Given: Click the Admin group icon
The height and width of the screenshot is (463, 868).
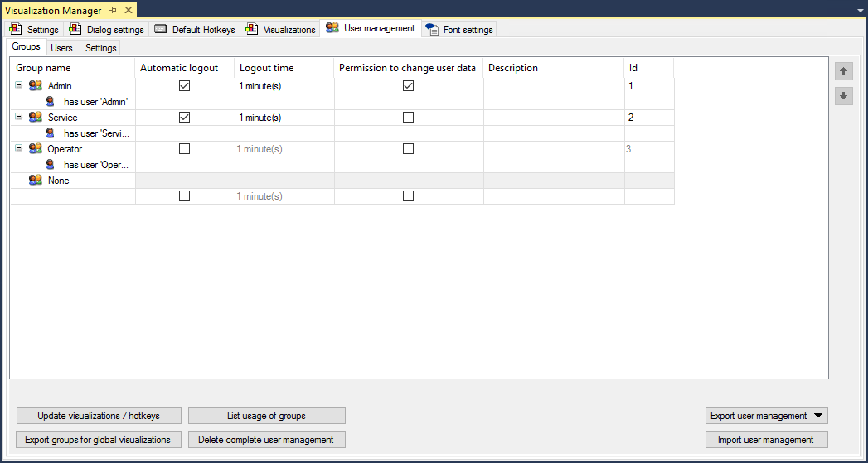Looking at the screenshot, I should click(x=36, y=86).
